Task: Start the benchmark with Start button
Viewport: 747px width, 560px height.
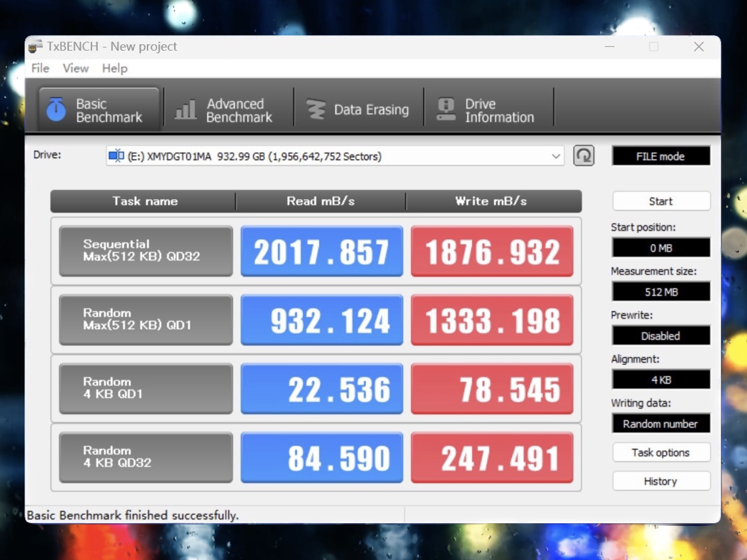Action: point(661,201)
